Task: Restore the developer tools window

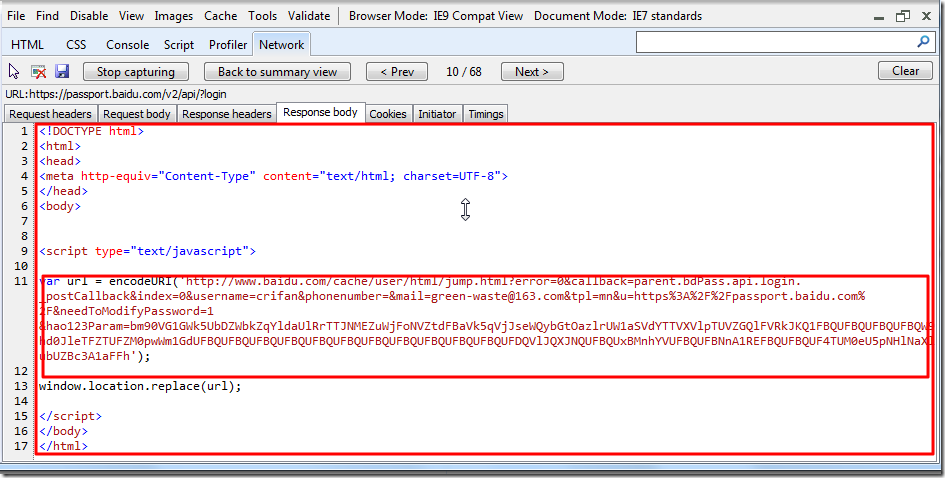Action: (902, 16)
